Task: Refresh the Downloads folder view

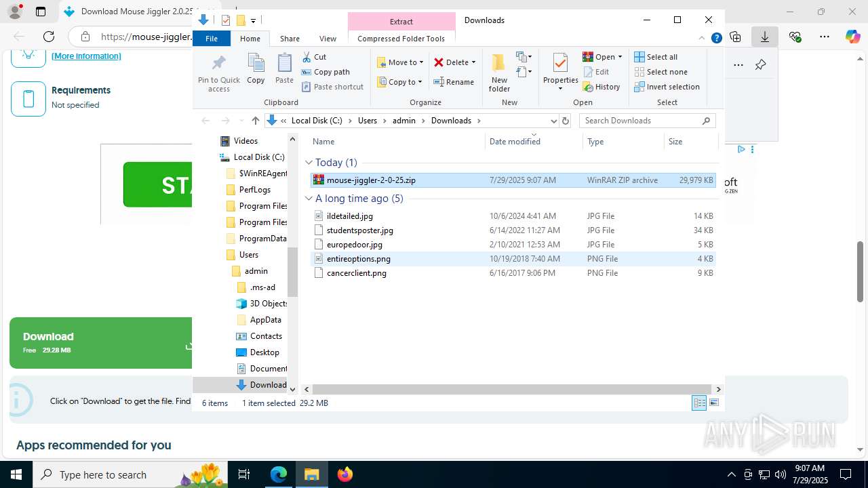Action: click(x=566, y=121)
